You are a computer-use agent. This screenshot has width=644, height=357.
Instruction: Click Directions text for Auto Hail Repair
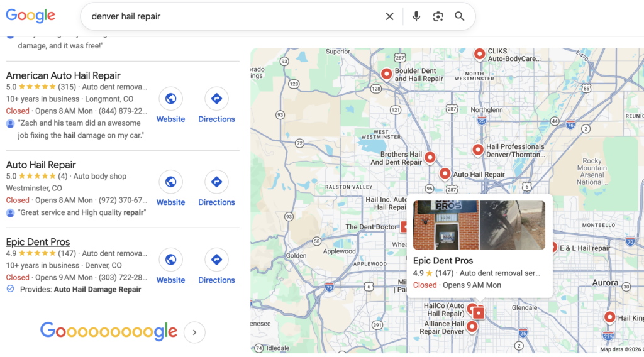[216, 202]
